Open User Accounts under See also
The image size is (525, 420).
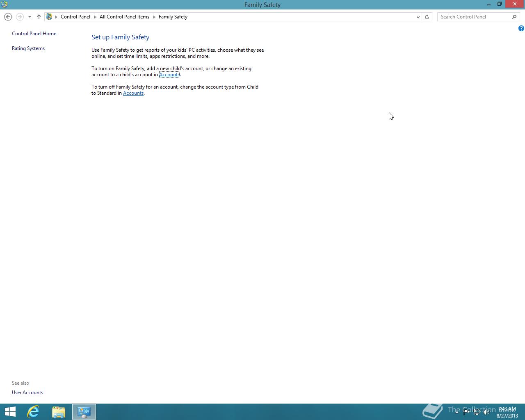27,393
